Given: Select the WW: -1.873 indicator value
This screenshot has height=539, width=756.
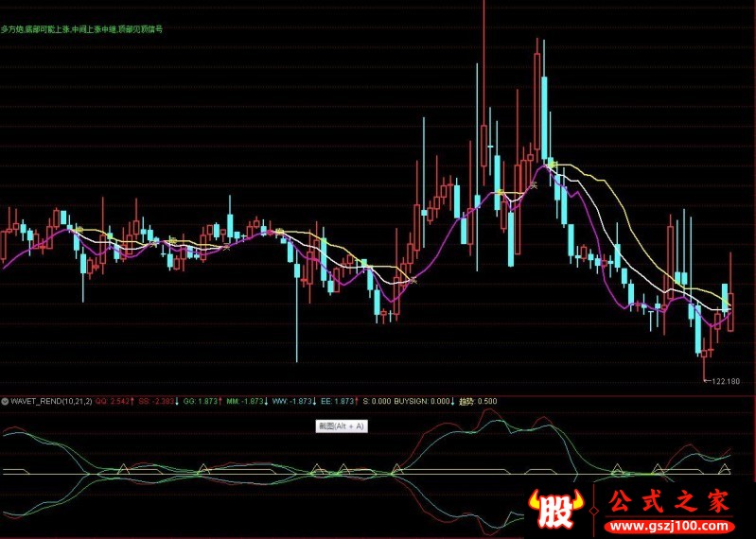Looking at the screenshot, I should click(x=294, y=401).
